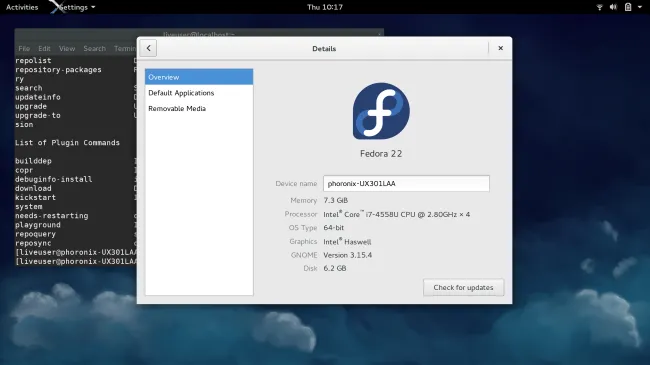Click the Fedora logo image
The height and width of the screenshot is (365, 650).
tap(381, 111)
